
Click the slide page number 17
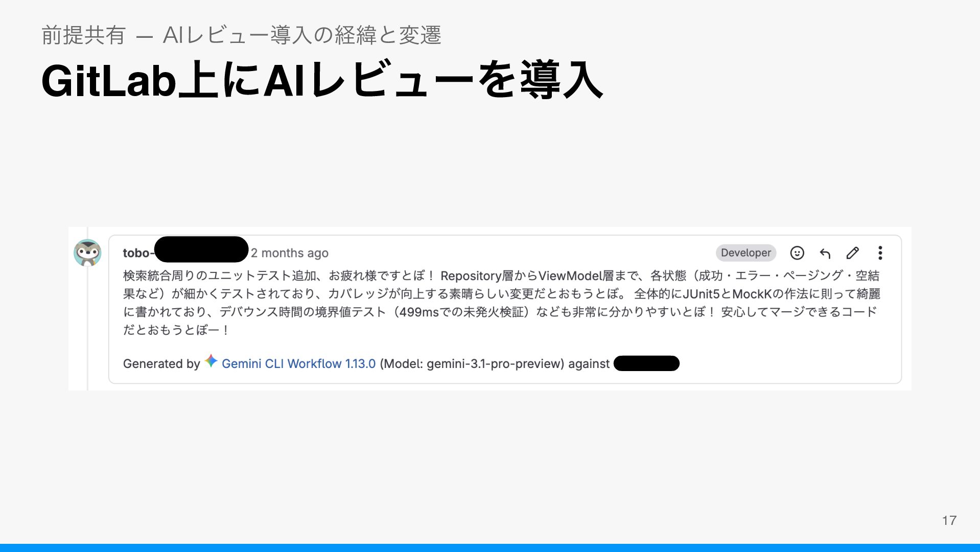point(949,520)
